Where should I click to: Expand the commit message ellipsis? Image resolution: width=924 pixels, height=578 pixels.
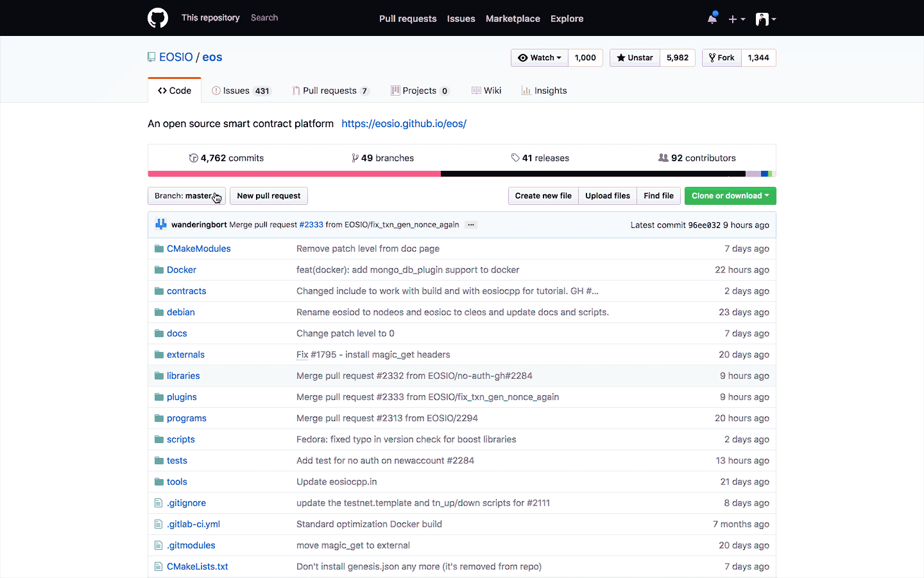point(471,225)
